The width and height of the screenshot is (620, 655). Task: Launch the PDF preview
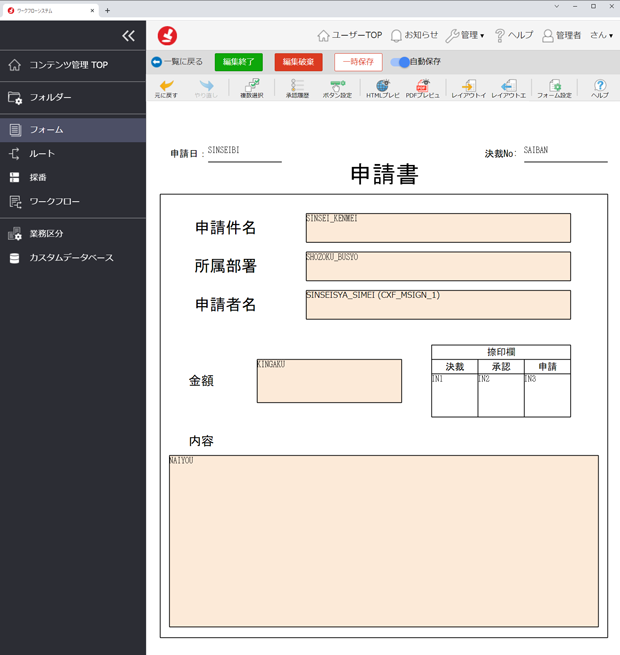pyautogui.click(x=423, y=88)
